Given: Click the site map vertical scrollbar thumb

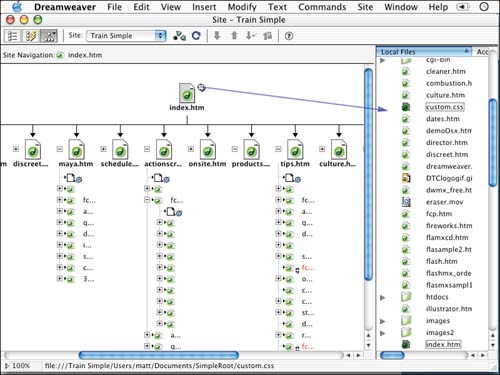Looking at the screenshot, I should tap(368, 174).
